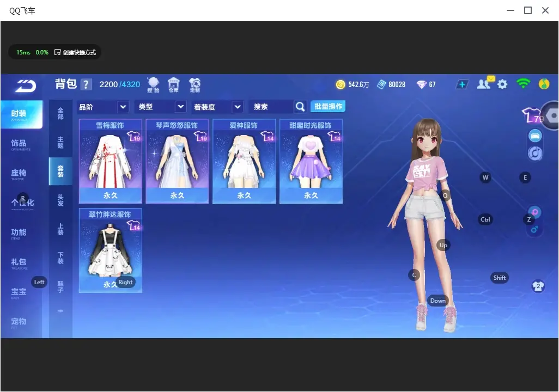Click the 80028 coupon amount

[x=397, y=84]
